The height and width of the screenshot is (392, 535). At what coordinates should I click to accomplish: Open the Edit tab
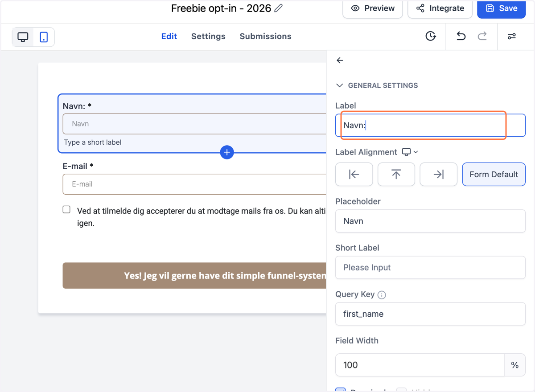tap(169, 37)
